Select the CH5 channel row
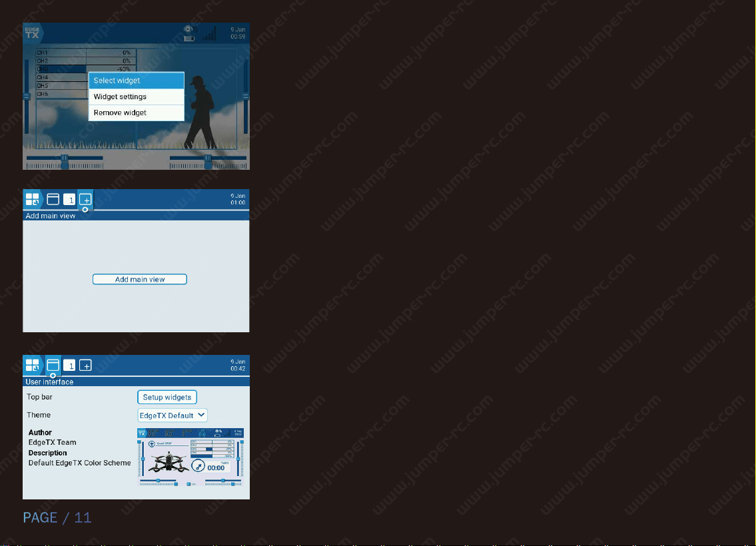Screen dimensions: 756x546 (x=62, y=85)
